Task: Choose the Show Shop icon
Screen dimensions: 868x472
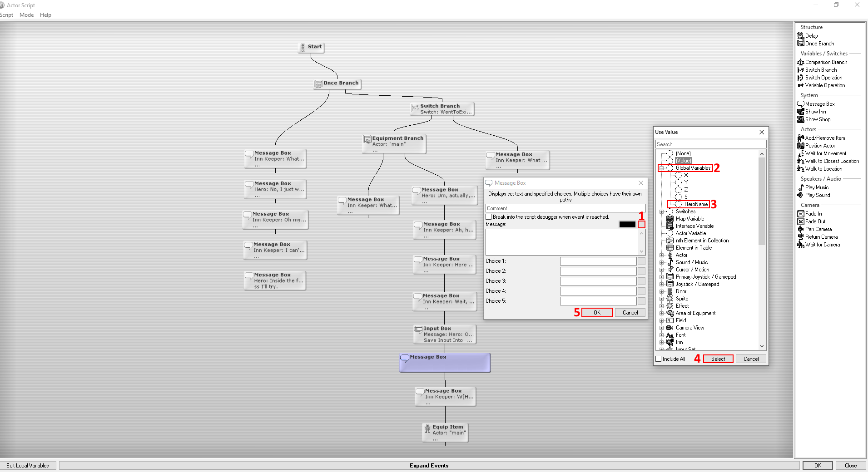Action: tap(801, 119)
